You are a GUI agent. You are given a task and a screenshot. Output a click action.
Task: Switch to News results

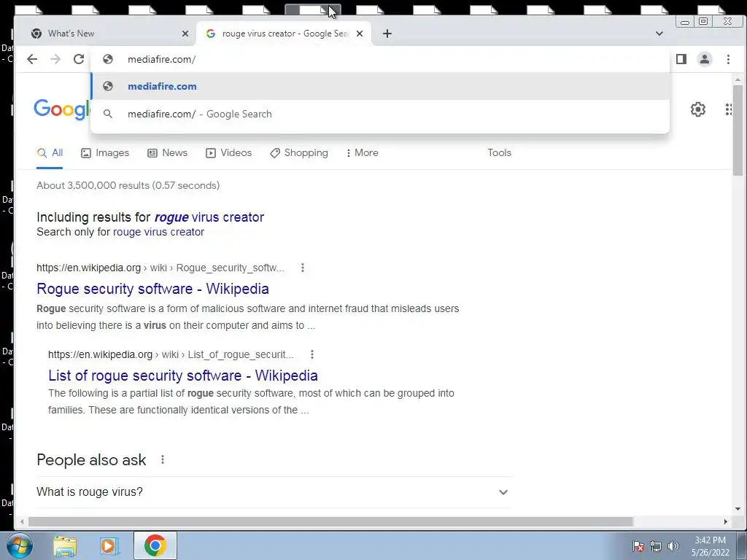(167, 153)
